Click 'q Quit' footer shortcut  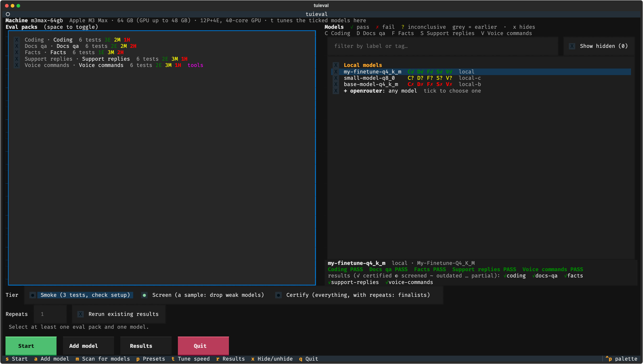pyautogui.click(x=308, y=359)
